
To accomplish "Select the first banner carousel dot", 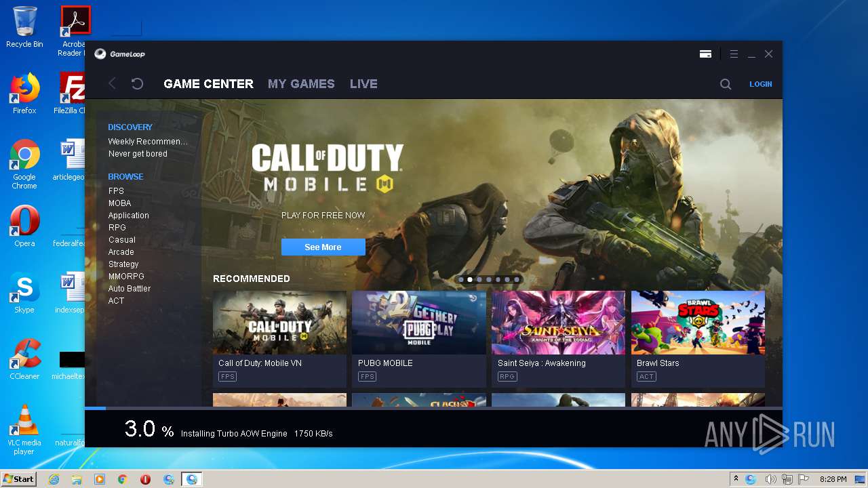I will click(461, 279).
